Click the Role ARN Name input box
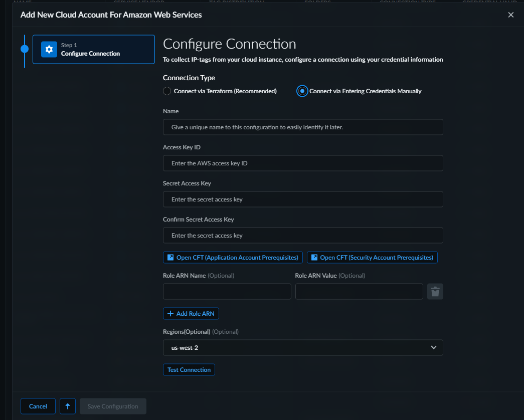This screenshot has width=524, height=420. point(227,292)
